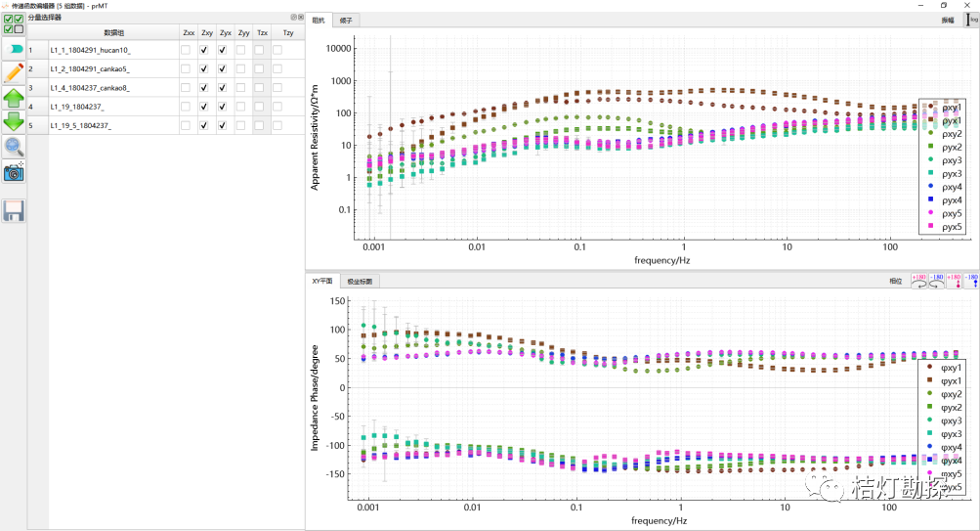The height and width of the screenshot is (531, 980).
Task: Click row header number 5
Action: [37, 125]
